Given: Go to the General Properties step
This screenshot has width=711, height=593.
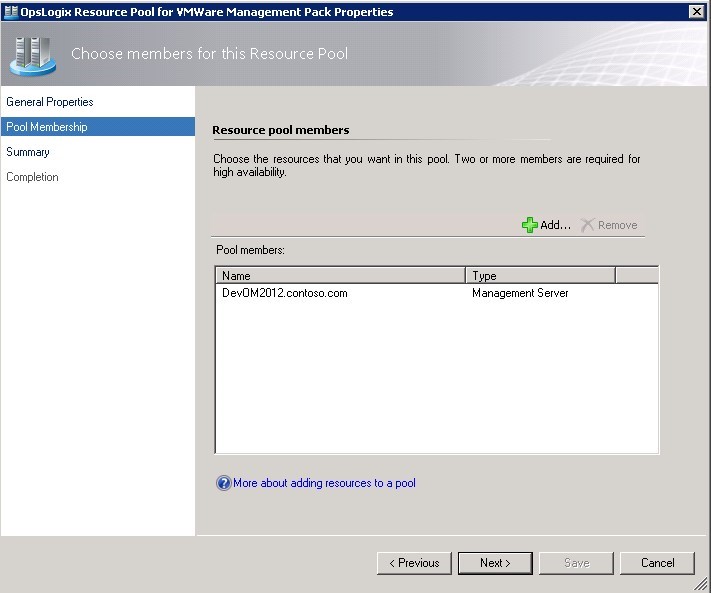Looking at the screenshot, I should (50, 102).
